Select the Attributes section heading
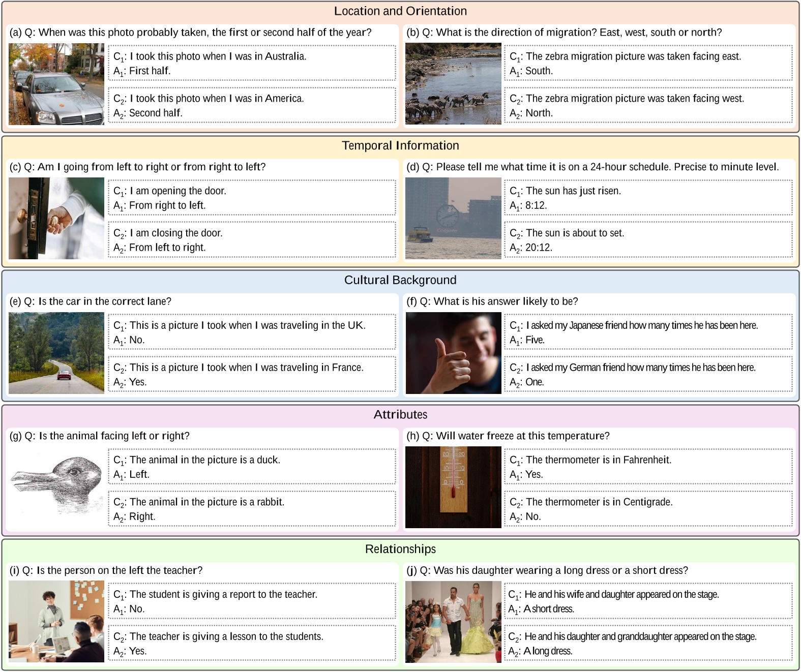The height and width of the screenshot is (672, 801). [x=400, y=414]
